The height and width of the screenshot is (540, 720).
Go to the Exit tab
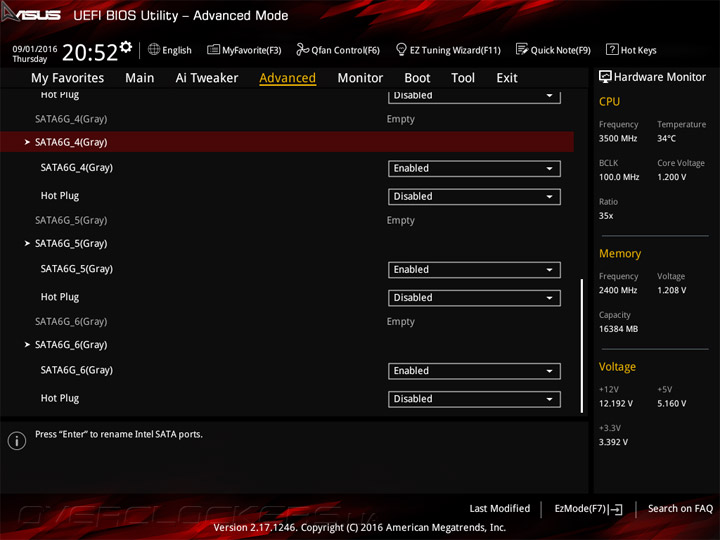[506, 78]
